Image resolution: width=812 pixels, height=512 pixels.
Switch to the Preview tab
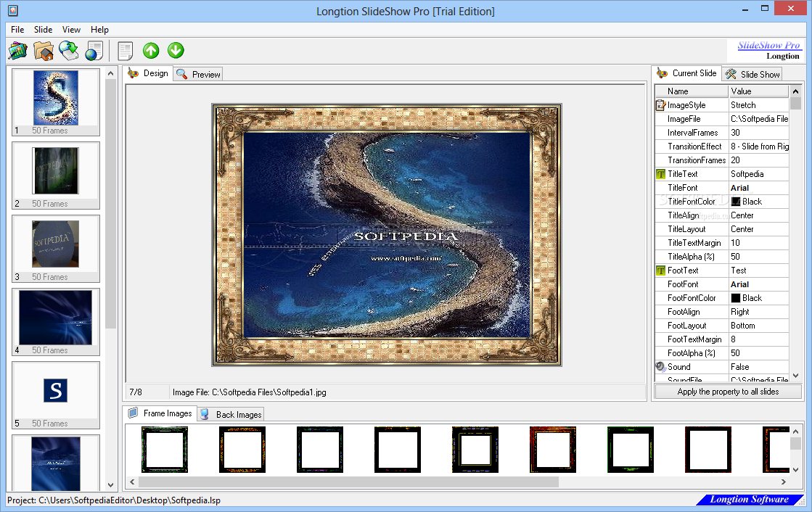coord(198,74)
